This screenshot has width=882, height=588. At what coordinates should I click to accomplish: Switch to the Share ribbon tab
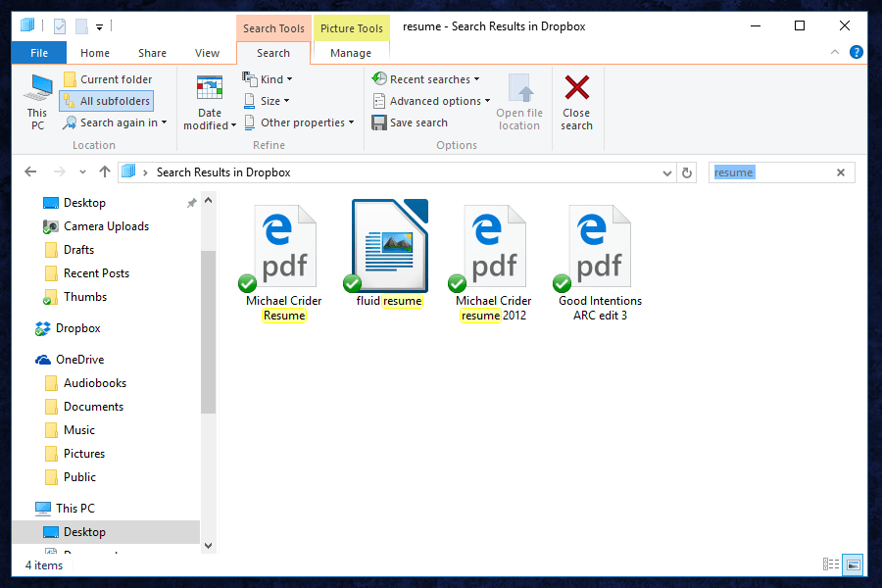click(x=152, y=53)
